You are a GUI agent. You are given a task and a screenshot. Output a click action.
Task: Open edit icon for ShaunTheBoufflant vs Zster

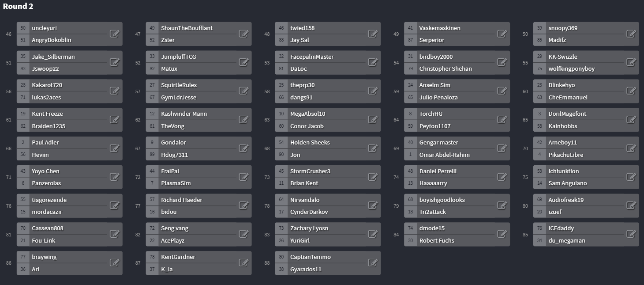243,34
